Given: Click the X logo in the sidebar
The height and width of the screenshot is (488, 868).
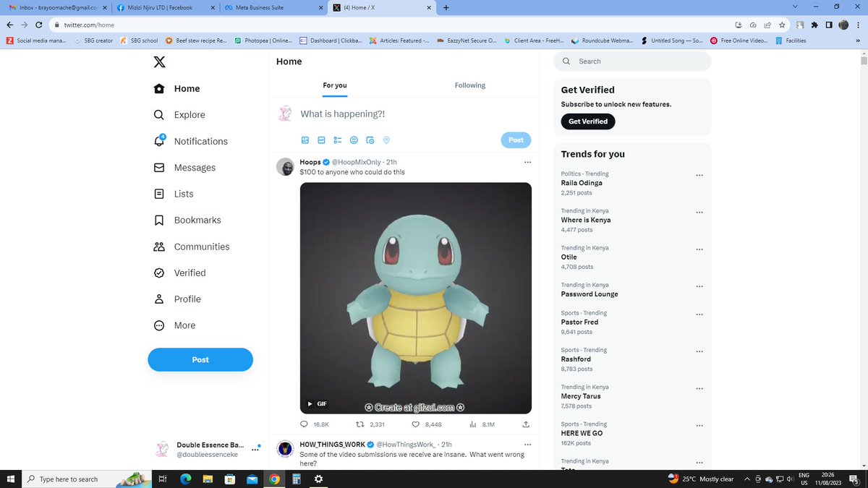Looking at the screenshot, I should pyautogui.click(x=159, y=62).
